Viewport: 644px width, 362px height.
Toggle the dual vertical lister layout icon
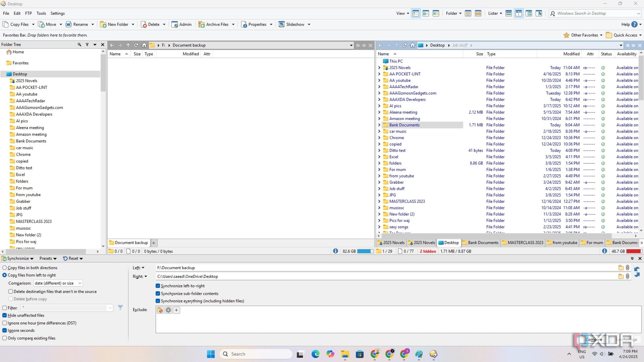[519, 13]
